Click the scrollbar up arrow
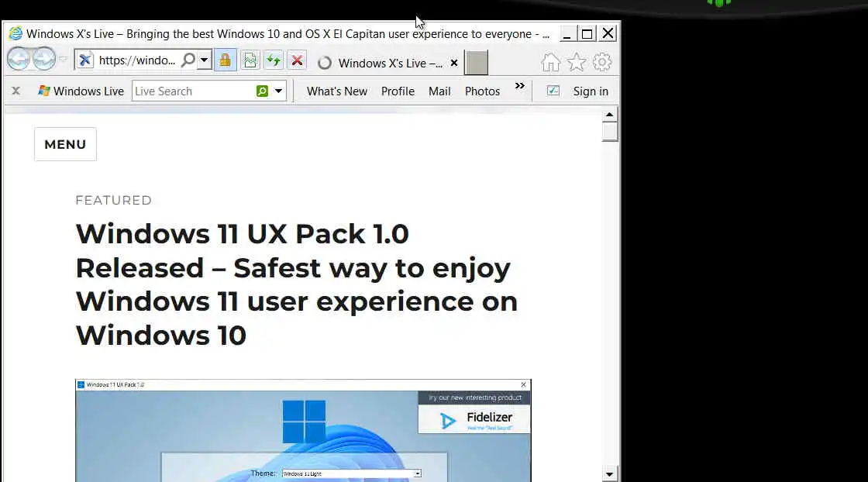The image size is (868, 482). (x=609, y=115)
